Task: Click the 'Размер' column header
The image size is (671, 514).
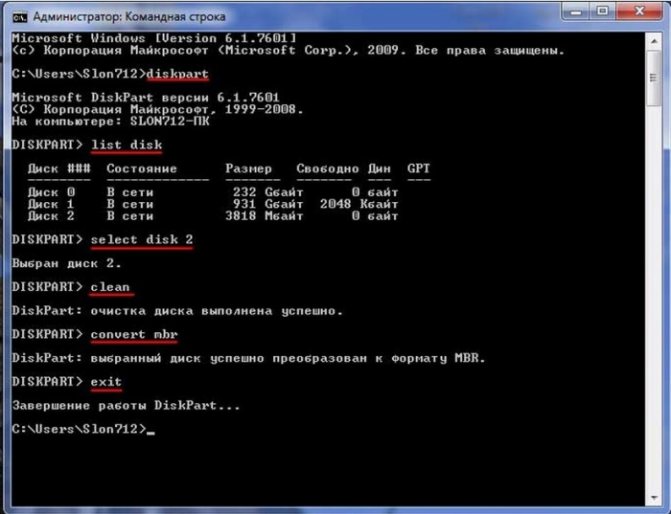Action: (x=249, y=169)
